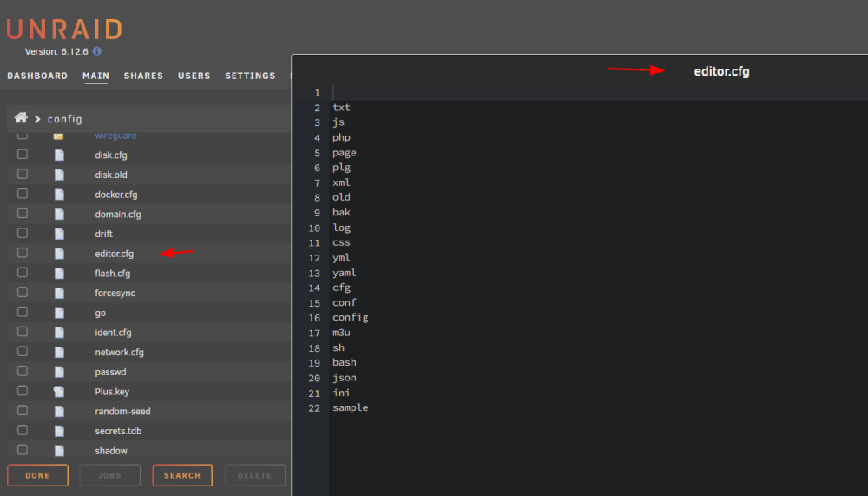Image resolution: width=868 pixels, height=496 pixels.
Task: Open the passwd file name
Action: coord(110,372)
